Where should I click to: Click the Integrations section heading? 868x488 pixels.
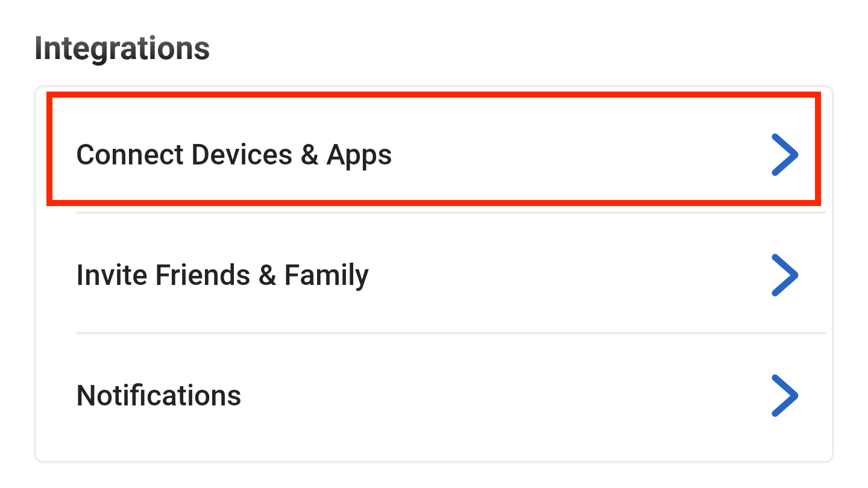(122, 48)
